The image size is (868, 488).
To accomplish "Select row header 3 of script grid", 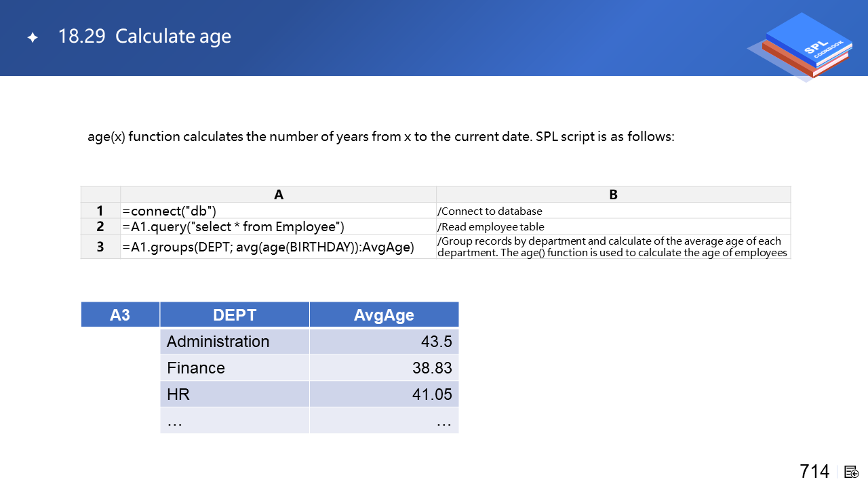I will [x=100, y=247].
